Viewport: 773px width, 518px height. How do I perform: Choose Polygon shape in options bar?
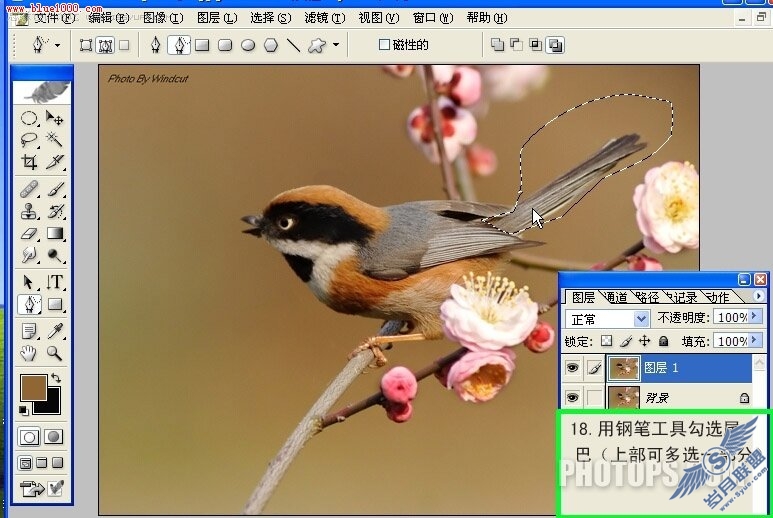(271, 45)
